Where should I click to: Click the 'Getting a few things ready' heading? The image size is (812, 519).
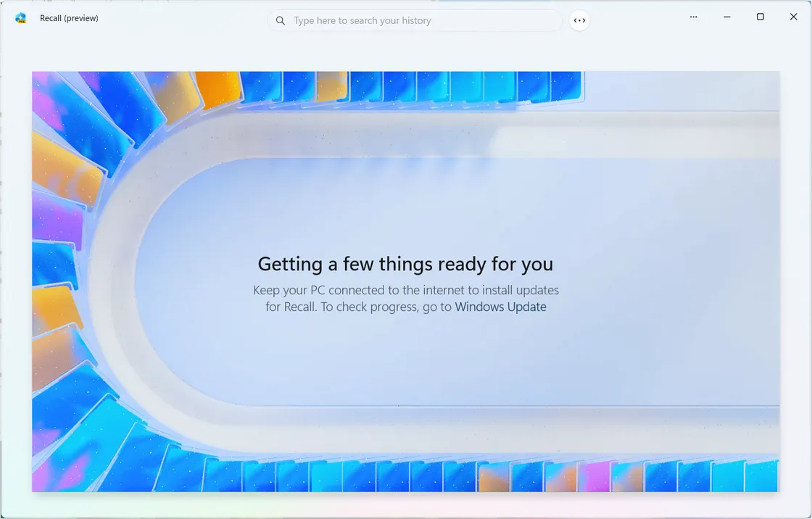(x=405, y=264)
